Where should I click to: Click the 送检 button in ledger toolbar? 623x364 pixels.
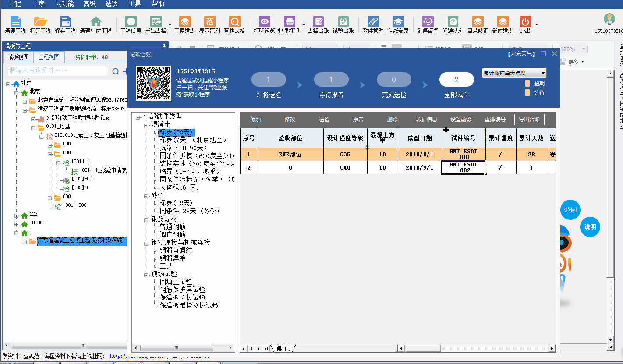point(324,120)
